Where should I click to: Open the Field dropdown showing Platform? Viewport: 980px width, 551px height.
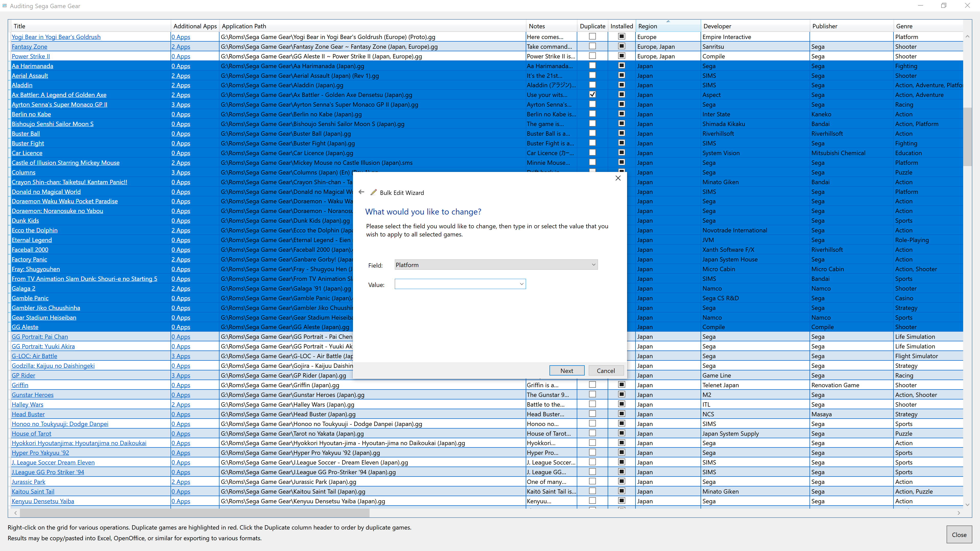tap(496, 265)
